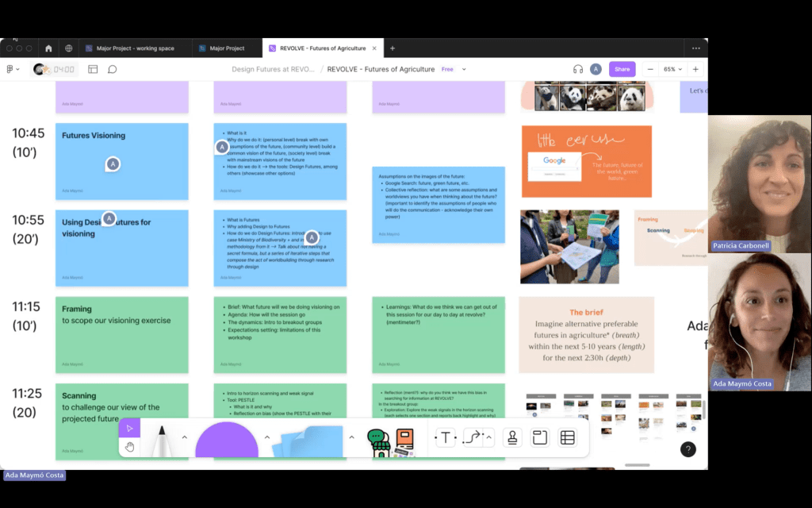Open the comments tool
Screen dimensions: 812x508
coord(113,69)
